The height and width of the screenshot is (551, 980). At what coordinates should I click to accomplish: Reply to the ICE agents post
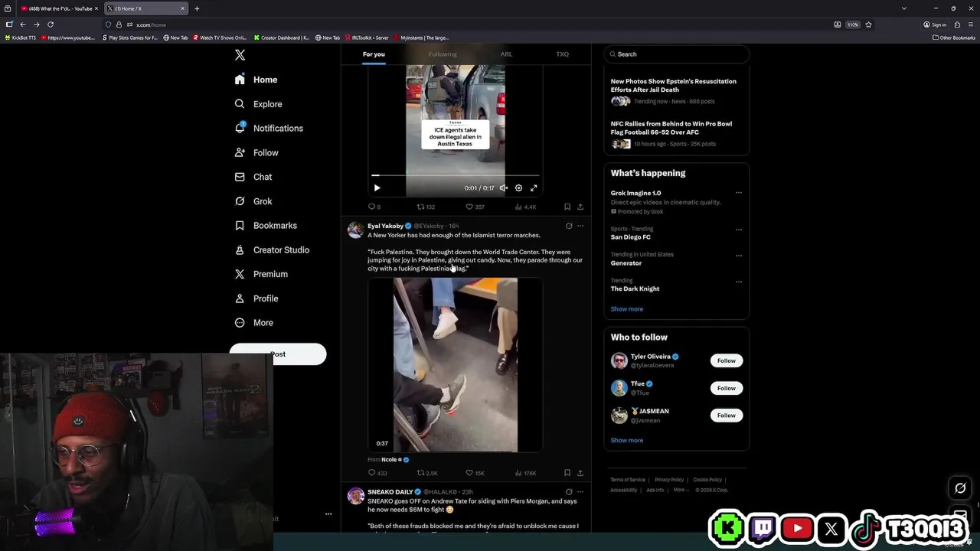click(x=374, y=207)
